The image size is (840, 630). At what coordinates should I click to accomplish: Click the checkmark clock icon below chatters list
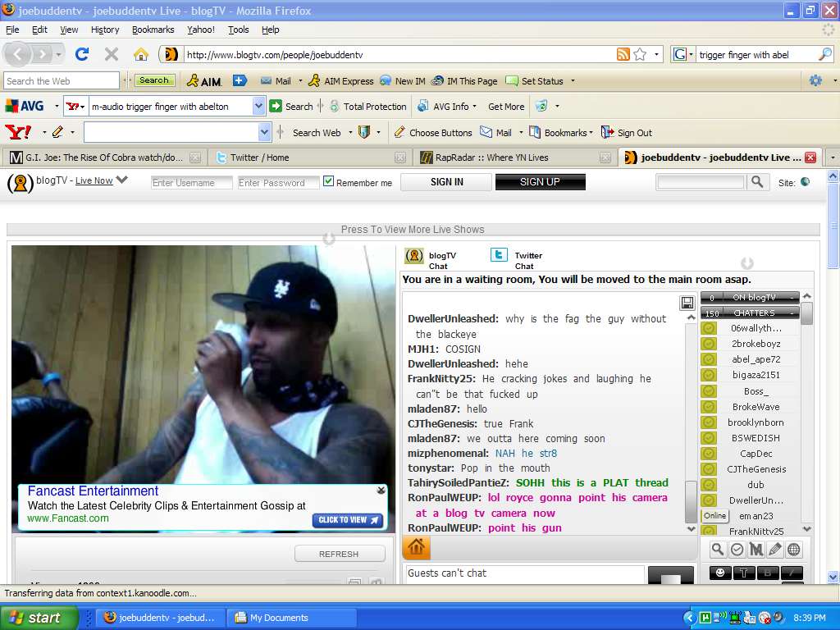737,549
